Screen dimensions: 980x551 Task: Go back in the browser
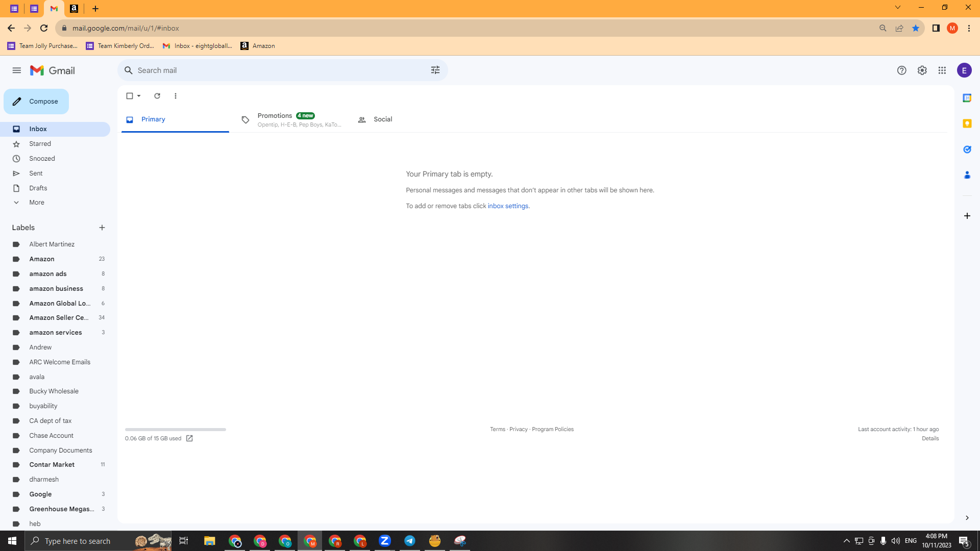pos(11,28)
